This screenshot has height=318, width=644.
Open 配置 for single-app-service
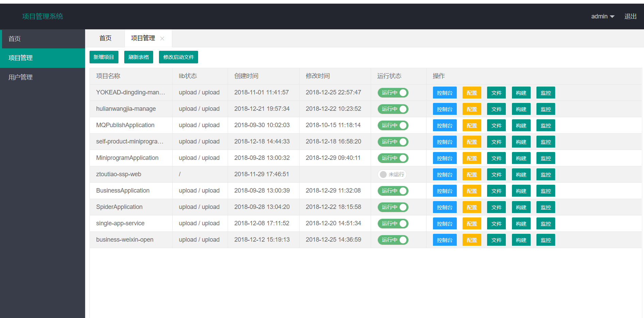[472, 224]
